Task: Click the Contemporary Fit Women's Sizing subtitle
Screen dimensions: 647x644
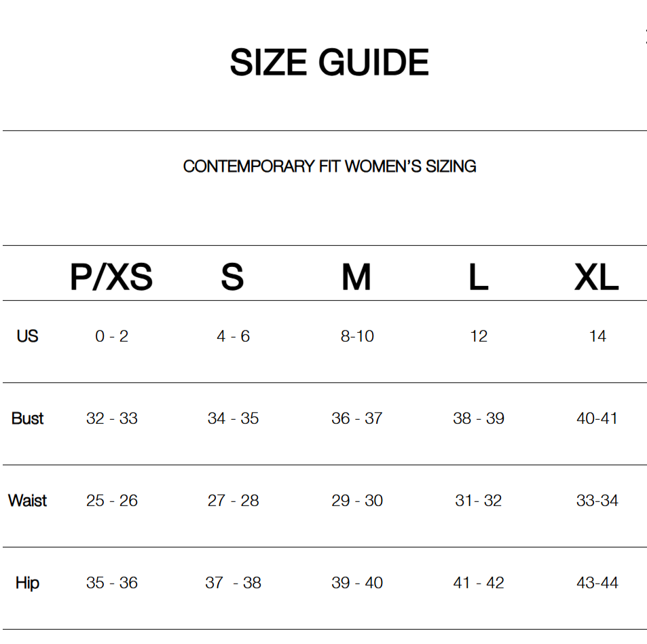Action: pyautogui.click(x=329, y=166)
